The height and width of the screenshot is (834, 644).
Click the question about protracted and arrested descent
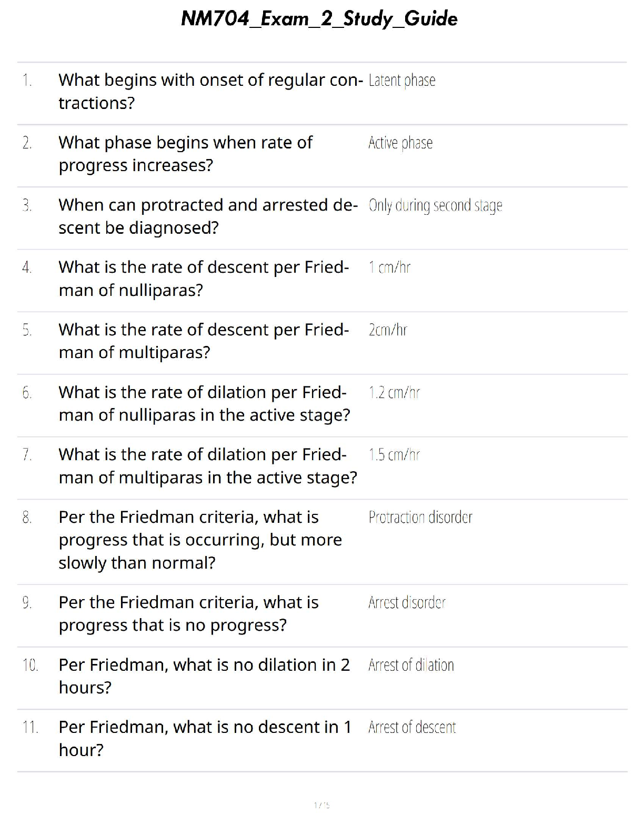click(208, 216)
